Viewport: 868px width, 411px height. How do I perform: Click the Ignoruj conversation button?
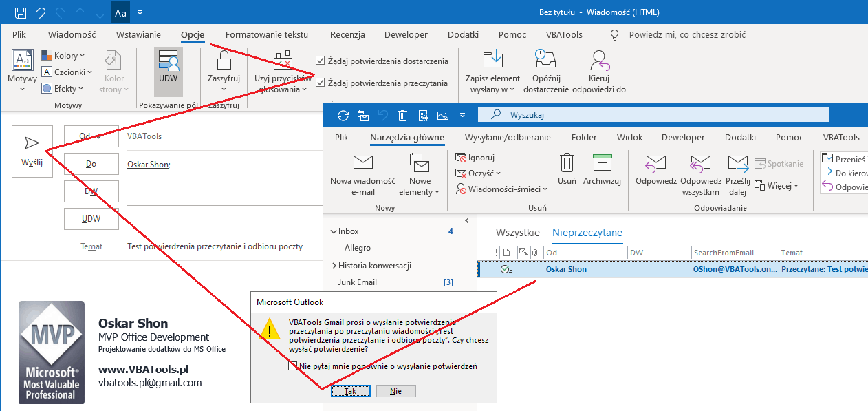point(475,158)
